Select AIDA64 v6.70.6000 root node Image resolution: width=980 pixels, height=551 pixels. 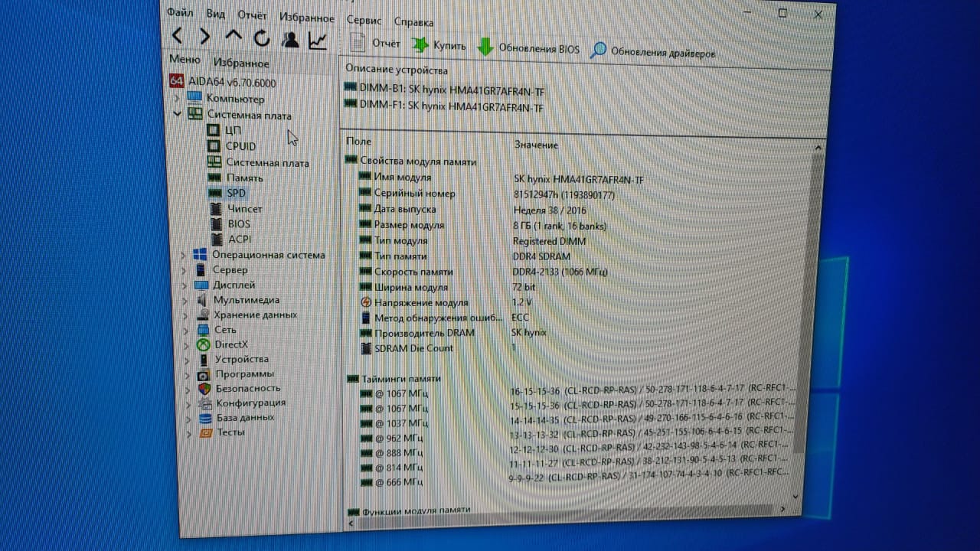coord(223,83)
